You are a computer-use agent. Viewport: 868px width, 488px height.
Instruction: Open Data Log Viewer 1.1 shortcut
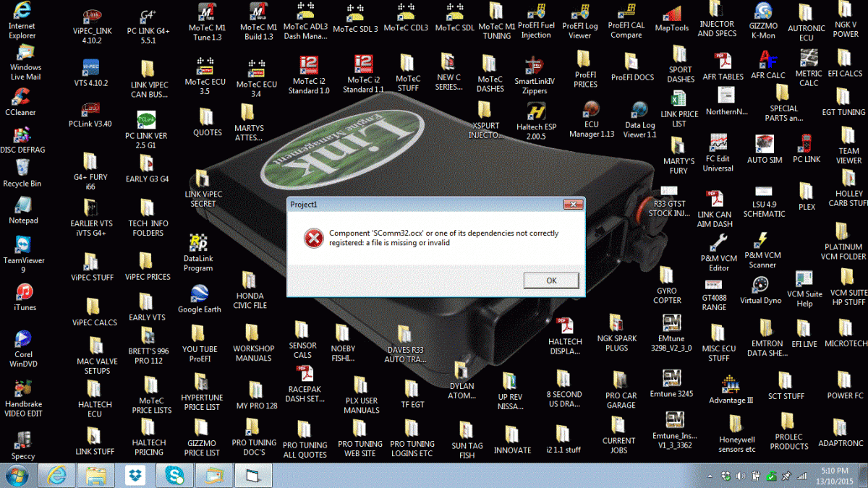coord(640,119)
